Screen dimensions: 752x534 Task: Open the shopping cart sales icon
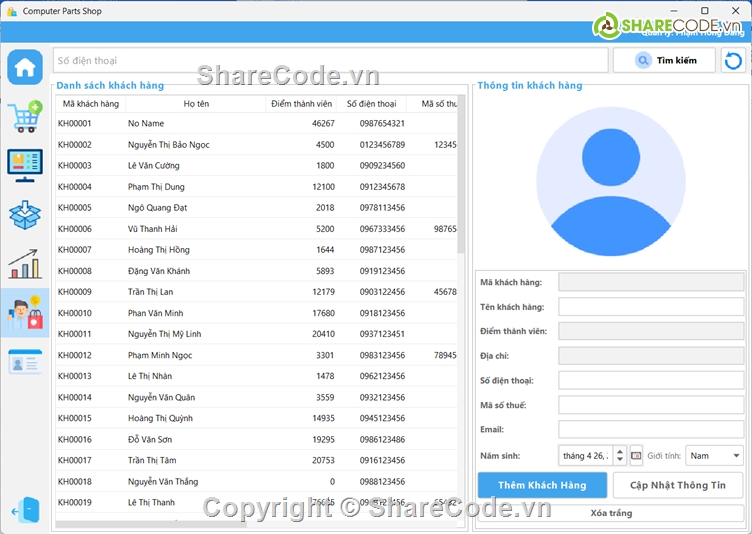[25, 117]
